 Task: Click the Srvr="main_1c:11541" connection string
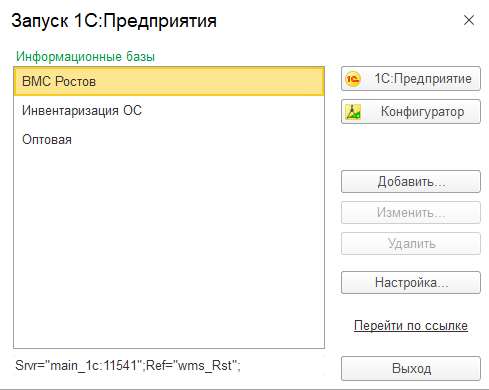(x=128, y=366)
